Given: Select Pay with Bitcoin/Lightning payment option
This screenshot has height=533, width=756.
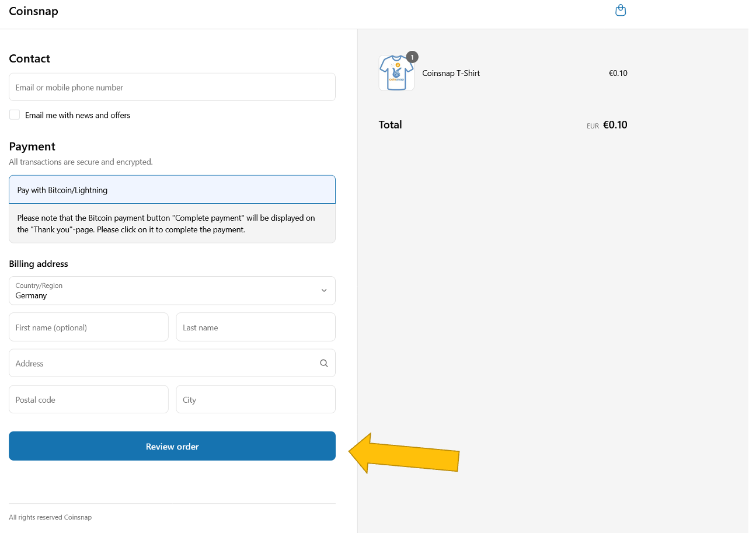Looking at the screenshot, I should (x=172, y=190).
